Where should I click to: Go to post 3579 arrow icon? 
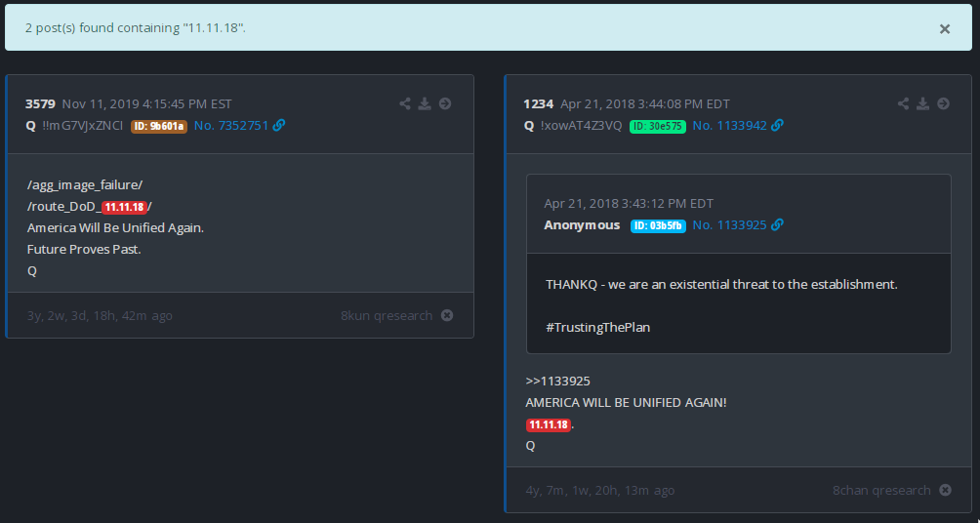pos(445,103)
